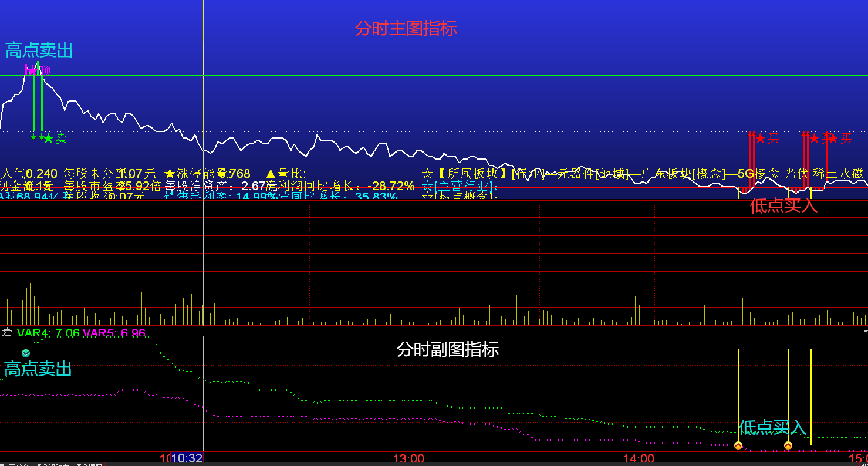Click the 每股净资产 2.67 value
The width and height of the screenshot is (868, 466).
point(217,186)
